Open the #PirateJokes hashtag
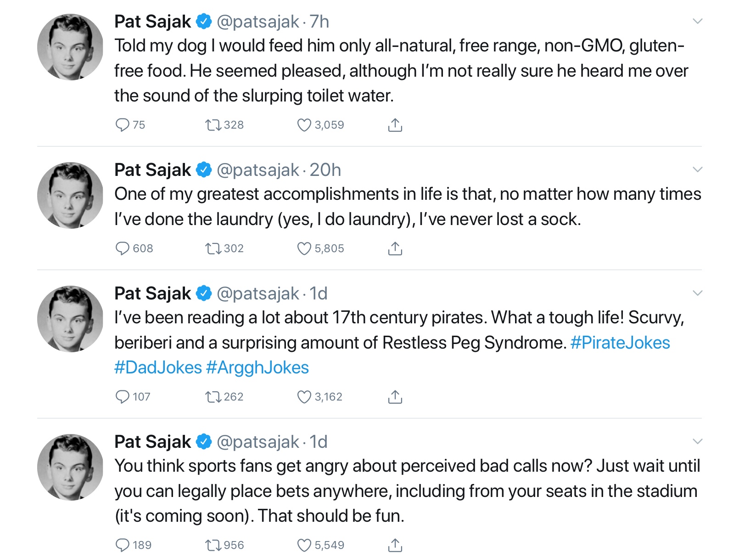756x553 pixels. pyautogui.click(x=620, y=343)
